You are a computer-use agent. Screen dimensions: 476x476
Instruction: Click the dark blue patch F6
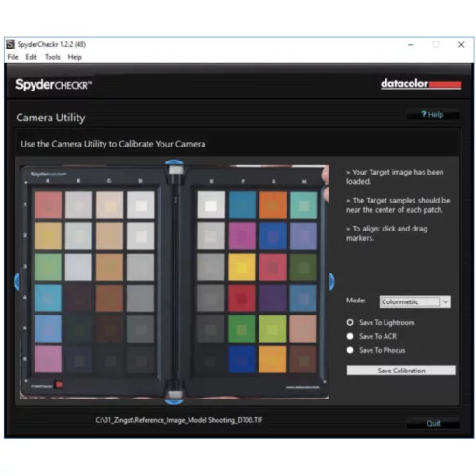(242, 359)
